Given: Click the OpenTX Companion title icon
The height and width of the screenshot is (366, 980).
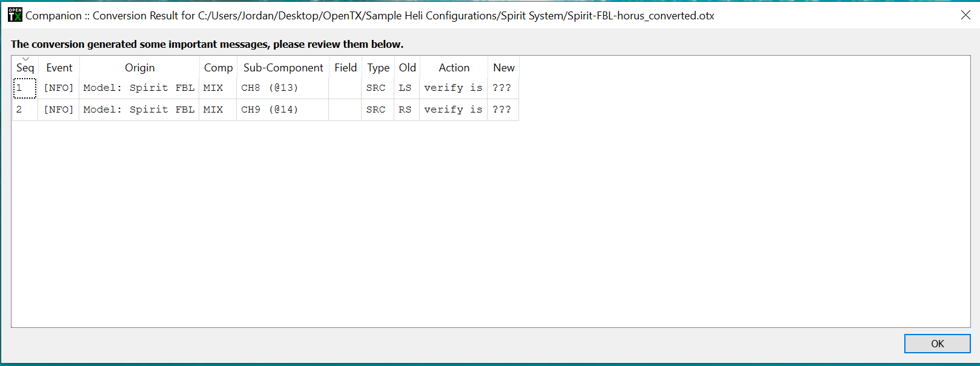Looking at the screenshot, I should (x=15, y=15).
